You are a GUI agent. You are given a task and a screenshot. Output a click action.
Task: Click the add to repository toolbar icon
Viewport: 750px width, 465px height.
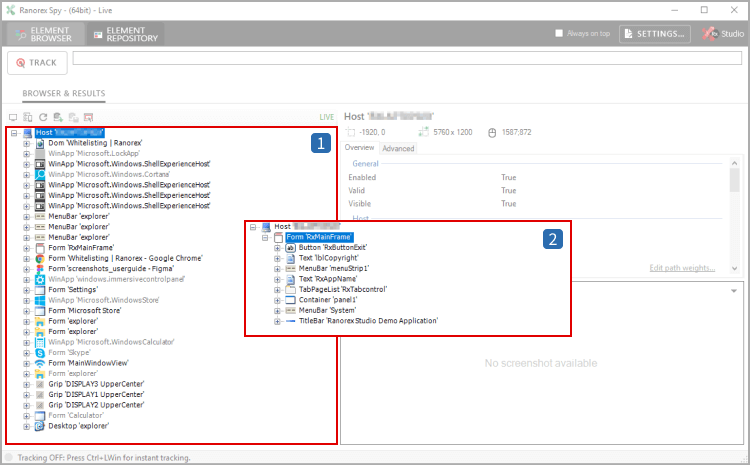pos(58,117)
